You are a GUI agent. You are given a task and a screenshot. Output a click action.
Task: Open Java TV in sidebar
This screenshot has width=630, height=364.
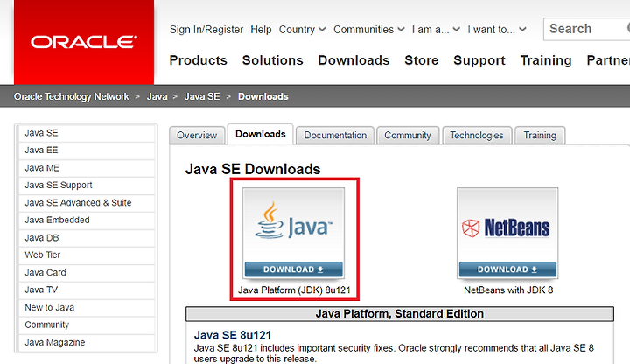click(x=87, y=290)
